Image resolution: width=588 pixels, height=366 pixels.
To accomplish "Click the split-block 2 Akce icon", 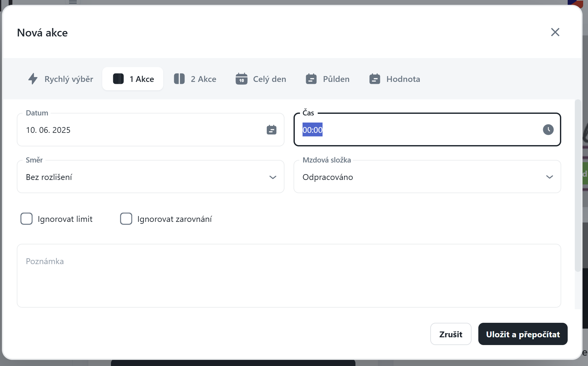I will coord(179,79).
